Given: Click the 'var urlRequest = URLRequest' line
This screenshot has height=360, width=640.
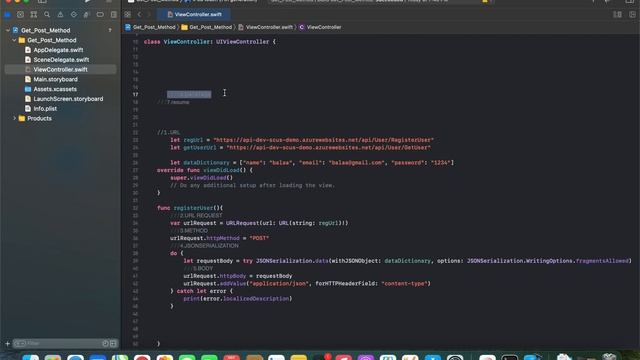Looking at the screenshot, I should coord(259,223).
